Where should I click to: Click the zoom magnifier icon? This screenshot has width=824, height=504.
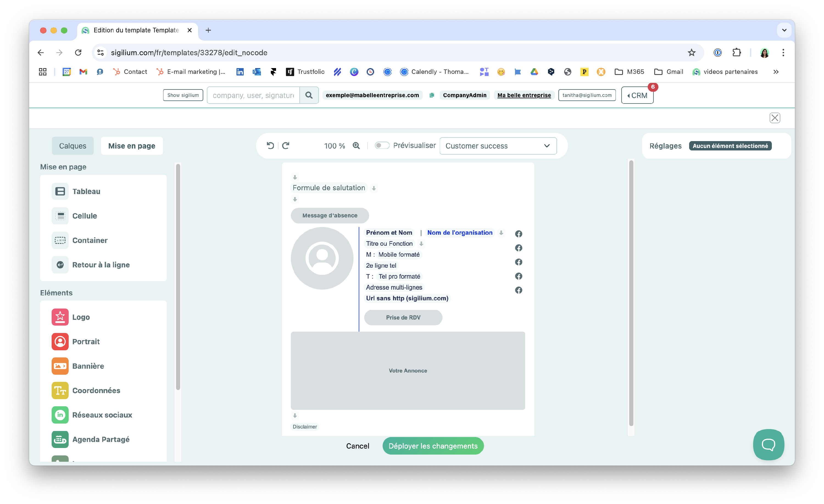(x=356, y=145)
